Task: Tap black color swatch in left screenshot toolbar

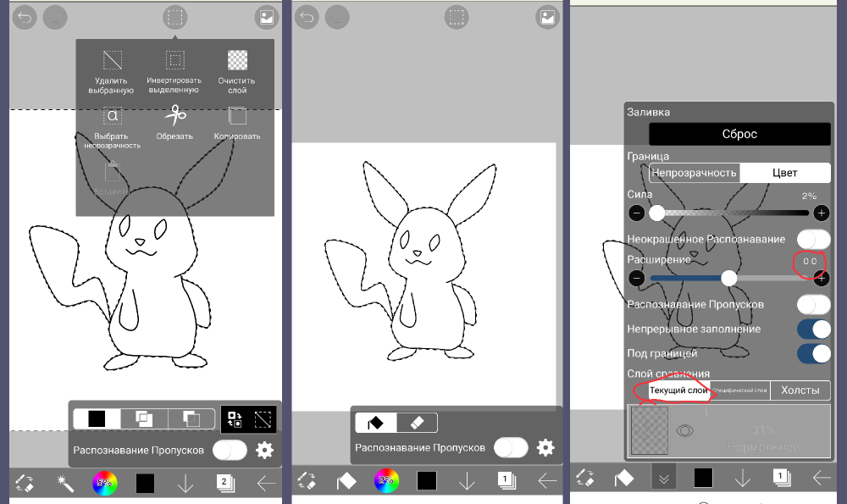Action: pos(145,483)
